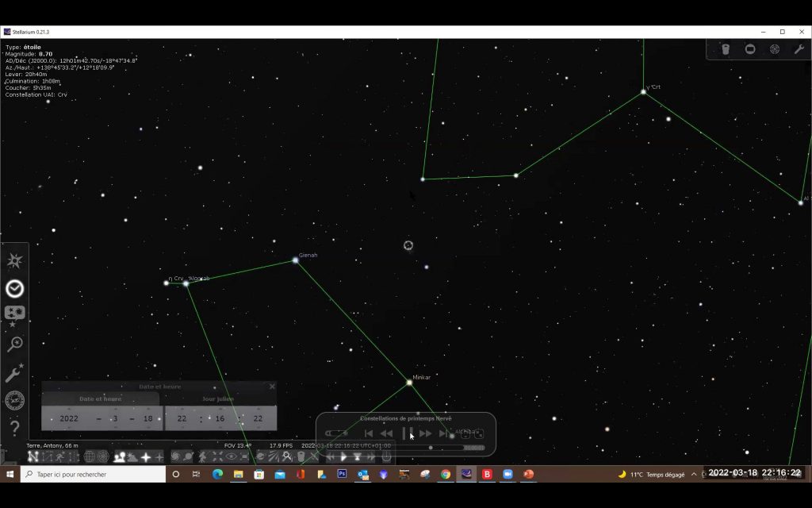Switch to the Jour julien tab
Image resolution: width=812 pixels, height=508 pixels.
[x=218, y=398]
